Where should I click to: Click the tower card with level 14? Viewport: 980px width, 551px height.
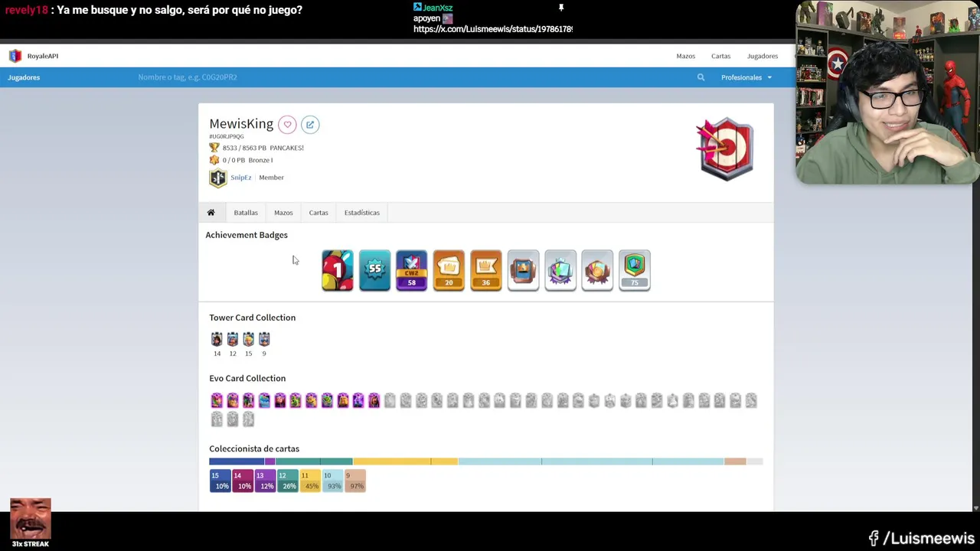pyautogui.click(x=217, y=339)
